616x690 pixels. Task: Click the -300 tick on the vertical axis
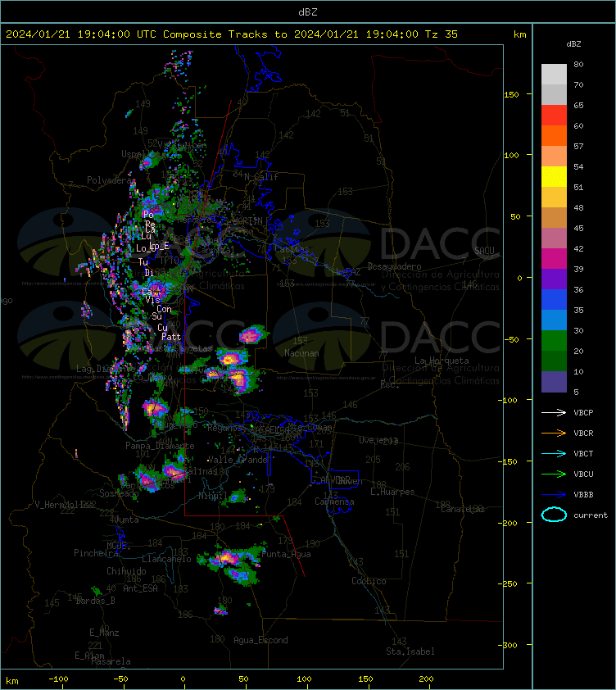(508, 645)
